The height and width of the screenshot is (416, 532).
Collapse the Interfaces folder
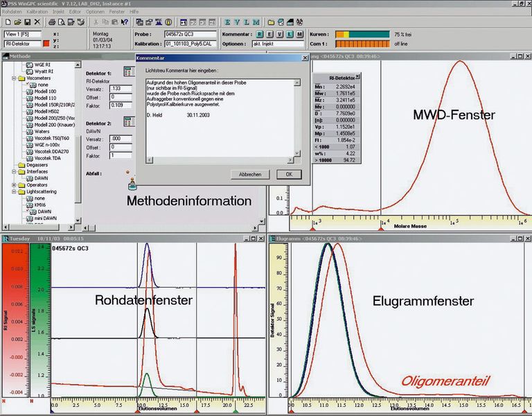pyautogui.click(x=14, y=172)
